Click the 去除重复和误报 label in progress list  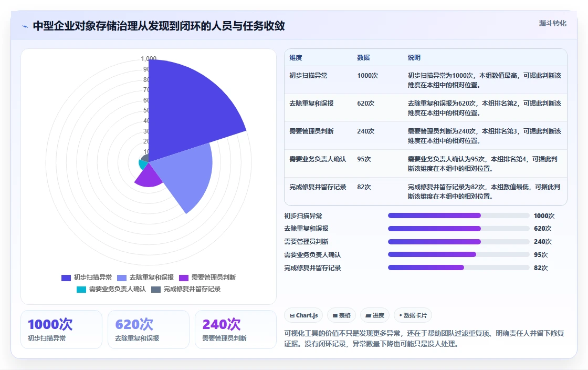point(306,229)
